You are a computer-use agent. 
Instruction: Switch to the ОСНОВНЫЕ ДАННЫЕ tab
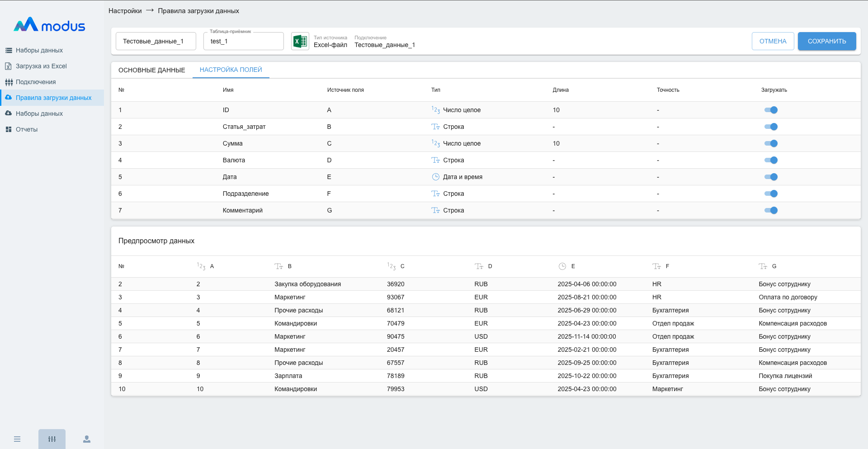(151, 70)
